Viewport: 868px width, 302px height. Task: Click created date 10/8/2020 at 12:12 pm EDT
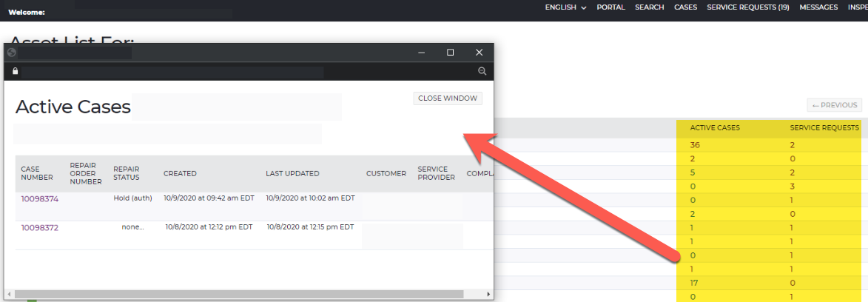pos(209,226)
